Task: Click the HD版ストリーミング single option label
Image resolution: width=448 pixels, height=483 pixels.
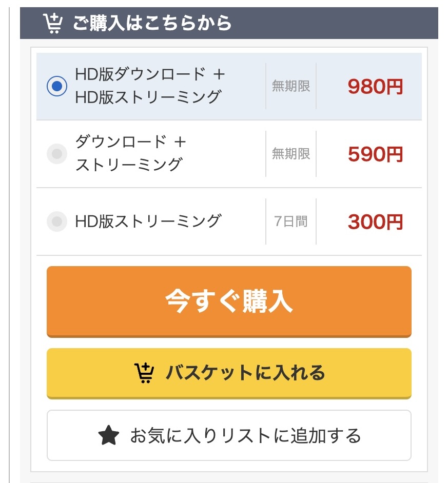Action: click(148, 221)
